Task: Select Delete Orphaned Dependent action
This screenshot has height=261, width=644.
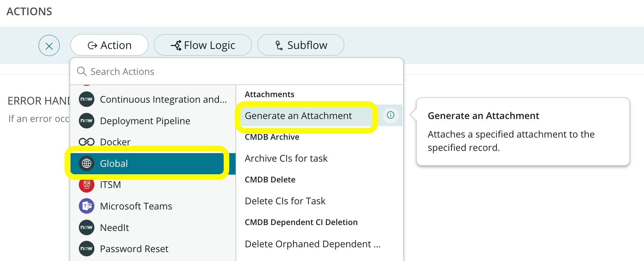Action: point(313,244)
